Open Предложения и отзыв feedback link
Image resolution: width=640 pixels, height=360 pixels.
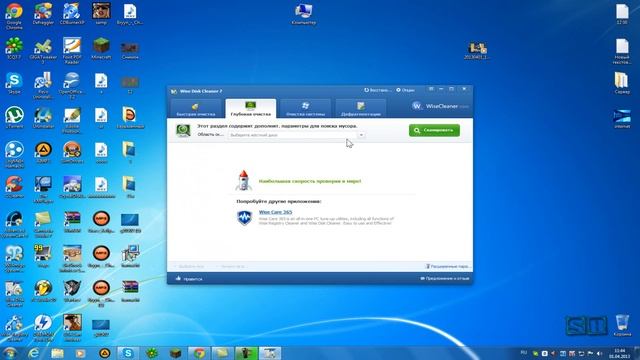click(x=444, y=279)
